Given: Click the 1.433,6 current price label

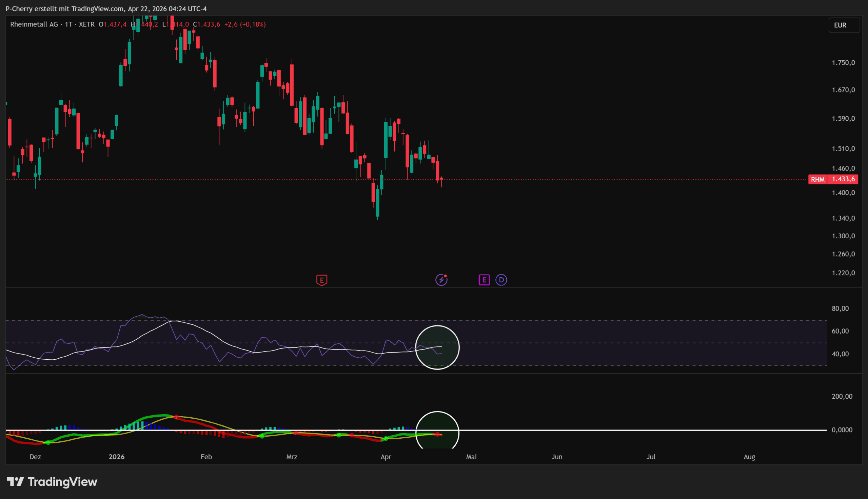Looking at the screenshot, I should click(x=843, y=179).
